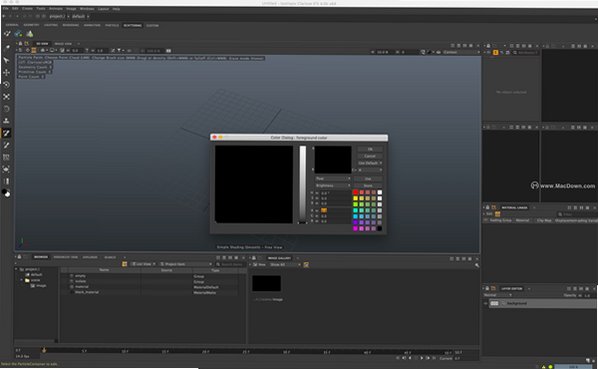Select the empty group row in browser

point(153,276)
